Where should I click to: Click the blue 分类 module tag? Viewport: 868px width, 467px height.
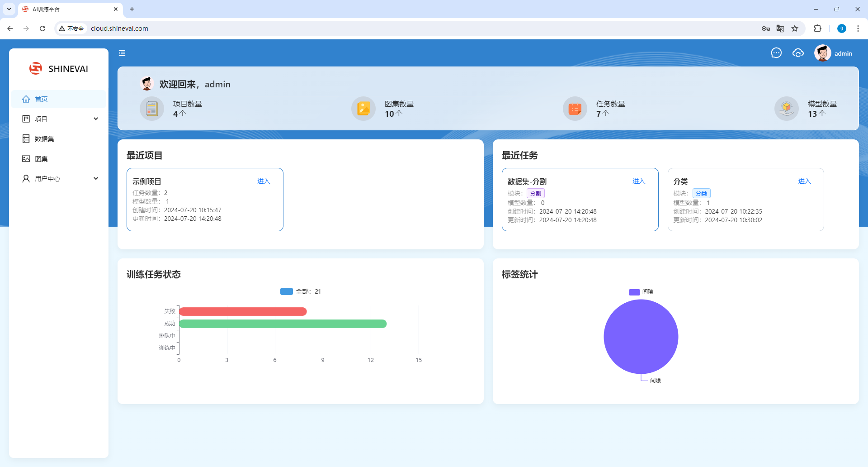701,193
